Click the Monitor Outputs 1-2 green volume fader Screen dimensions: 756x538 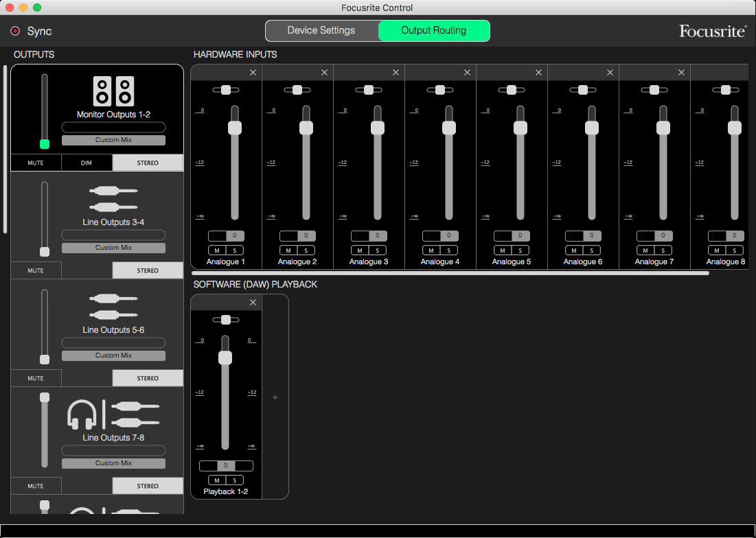(45, 143)
